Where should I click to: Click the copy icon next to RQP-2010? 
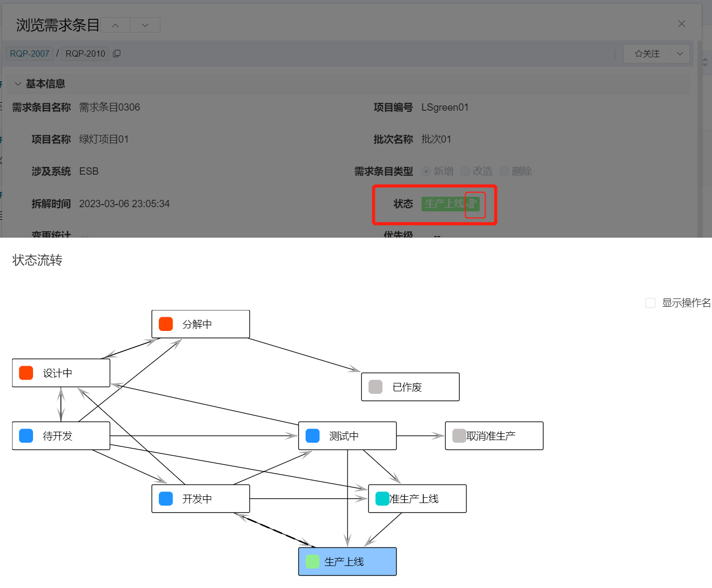click(x=117, y=54)
